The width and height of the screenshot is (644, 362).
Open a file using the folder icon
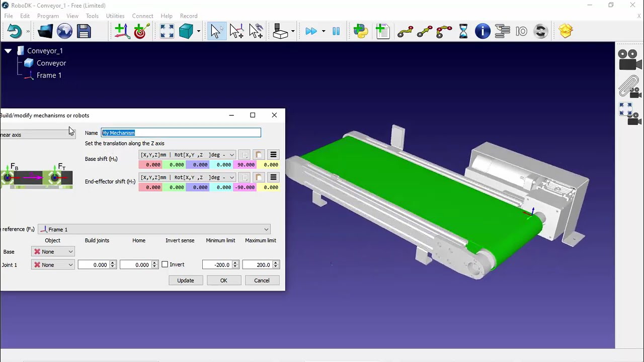[x=45, y=31]
